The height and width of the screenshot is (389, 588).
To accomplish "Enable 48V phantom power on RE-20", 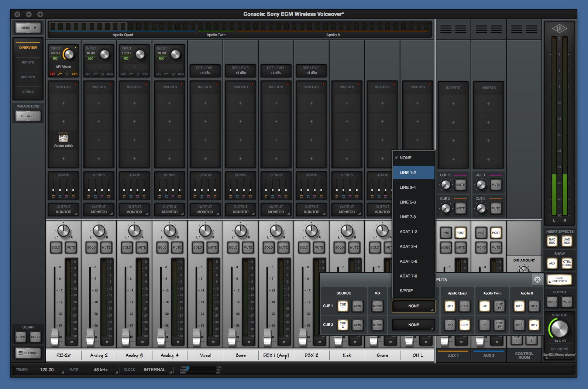I will [x=52, y=74].
